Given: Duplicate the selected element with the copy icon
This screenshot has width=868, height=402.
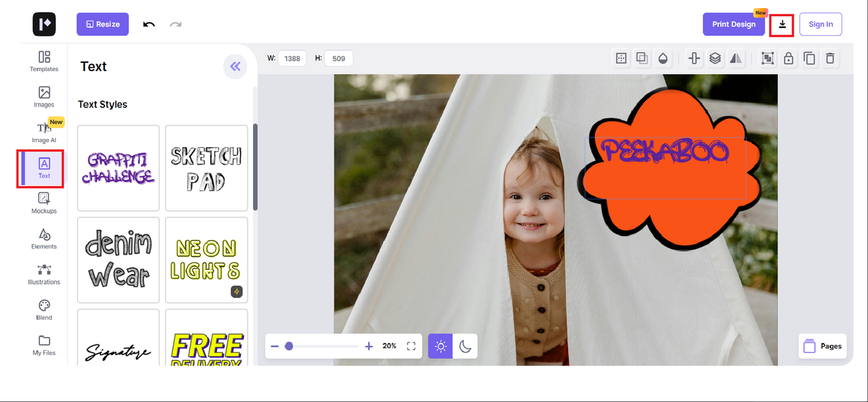Looking at the screenshot, I should click(809, 58).
